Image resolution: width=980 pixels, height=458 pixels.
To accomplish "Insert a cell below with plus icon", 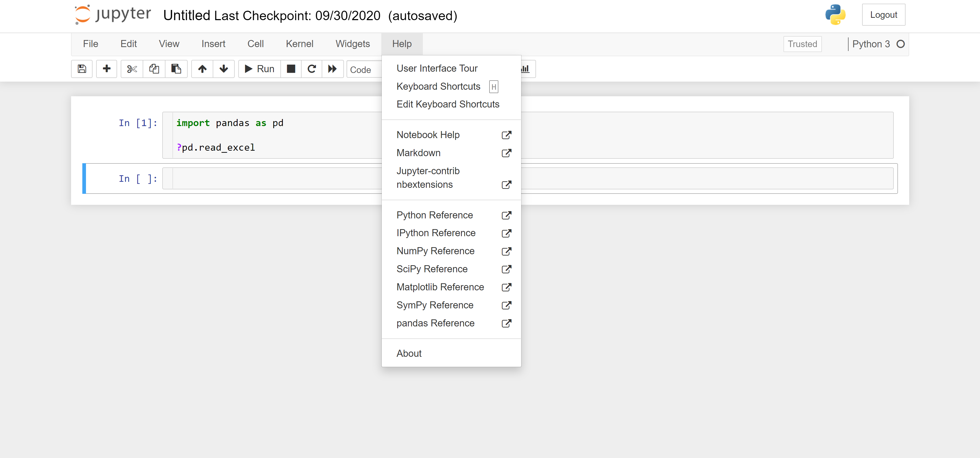I will pyautogui.click(x=107, y=69).
